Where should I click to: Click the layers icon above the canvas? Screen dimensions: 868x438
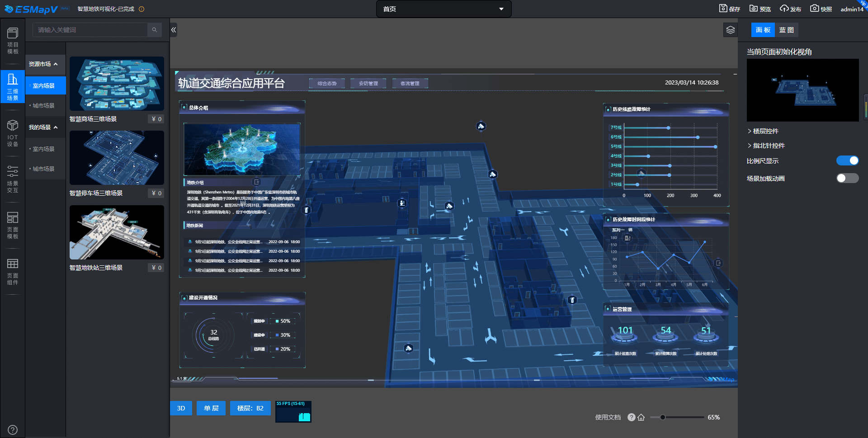pos(731,30)
